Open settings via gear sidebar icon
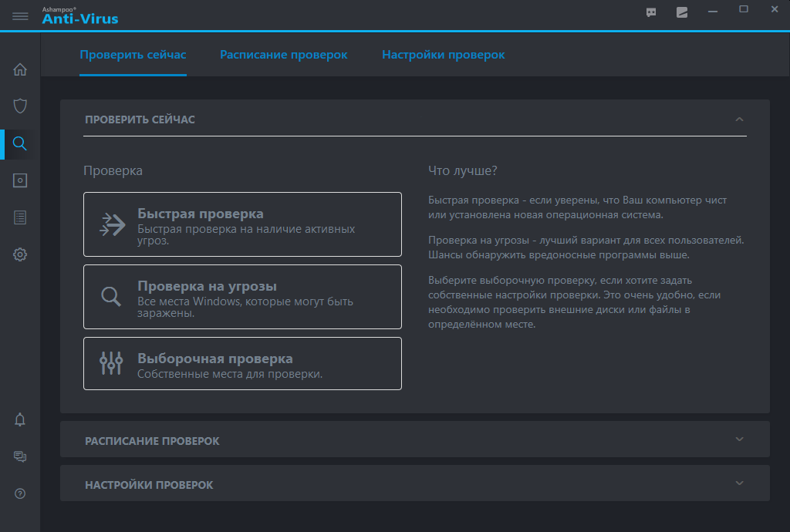Image resolution: width=790 pixels, height=532 pixels. coord(20,254)
